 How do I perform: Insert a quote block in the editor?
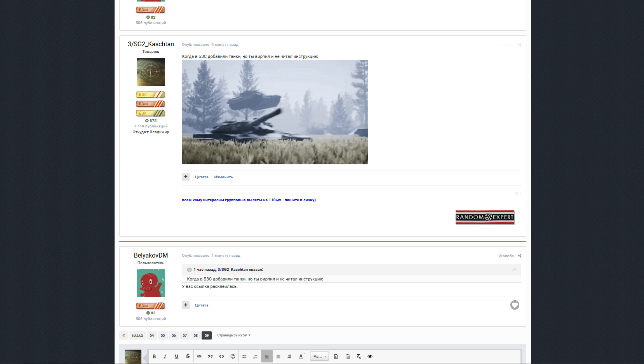tap(210, 356)
